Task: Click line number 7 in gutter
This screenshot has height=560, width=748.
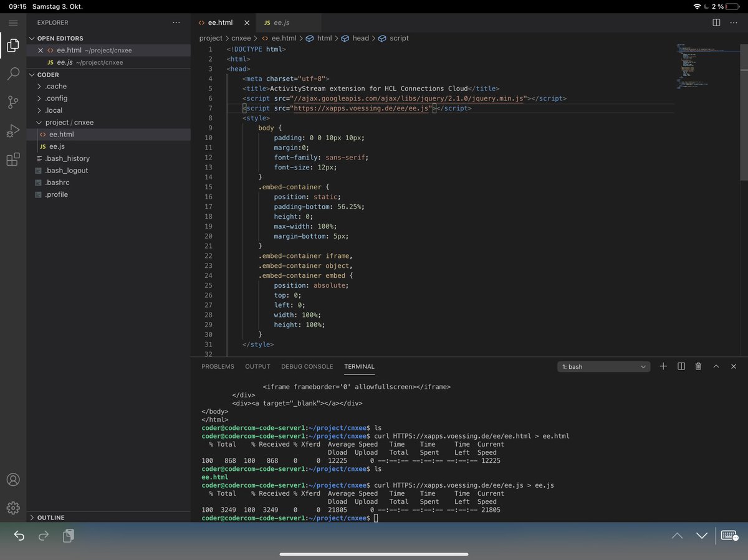Action: (x=210, y=108)
